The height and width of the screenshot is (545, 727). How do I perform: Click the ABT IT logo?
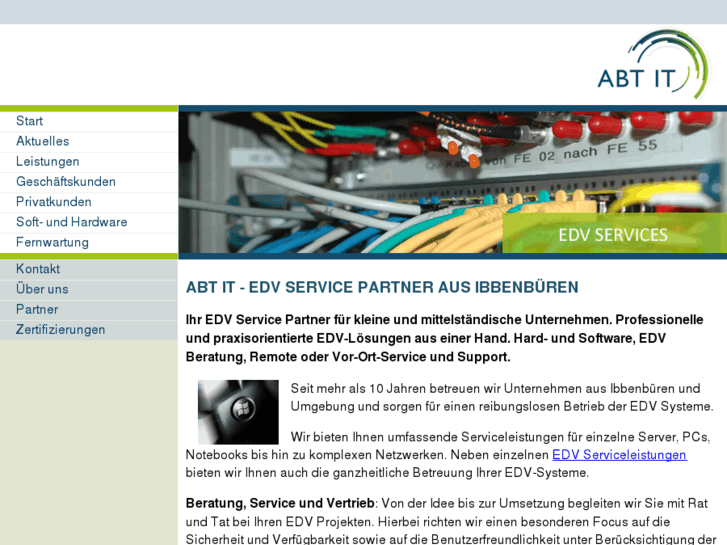(x=653, y=64)
